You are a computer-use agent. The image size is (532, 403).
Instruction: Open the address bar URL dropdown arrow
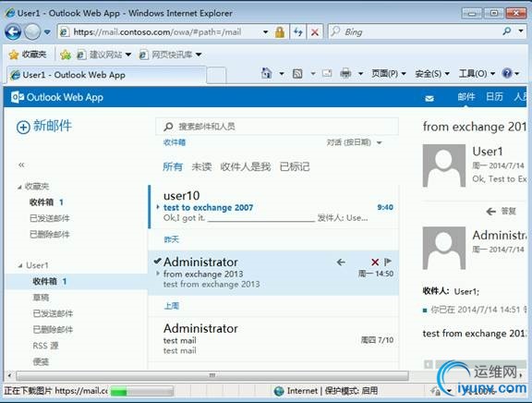266,32
